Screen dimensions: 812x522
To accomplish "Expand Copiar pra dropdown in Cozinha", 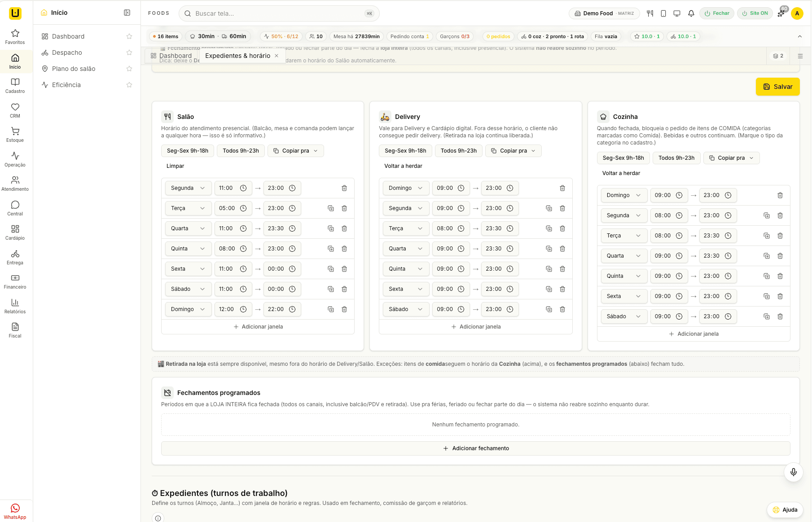I will tap(731, 158).
